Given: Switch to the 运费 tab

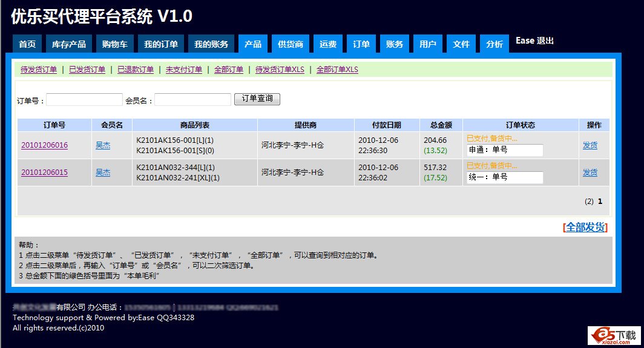Looking at the screenshot, I should (328, 44).
